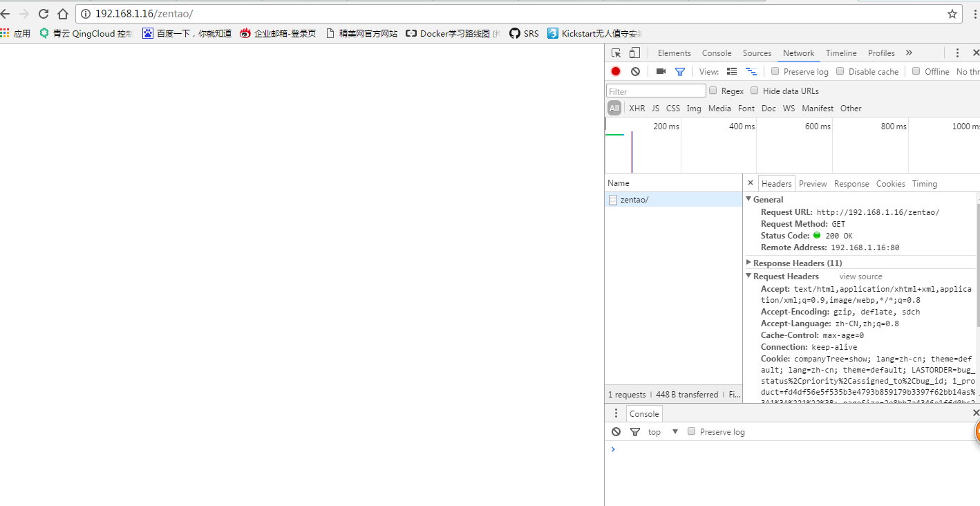
Task: Expand the Response Headers (11) section
Action: tap(748, 263)
